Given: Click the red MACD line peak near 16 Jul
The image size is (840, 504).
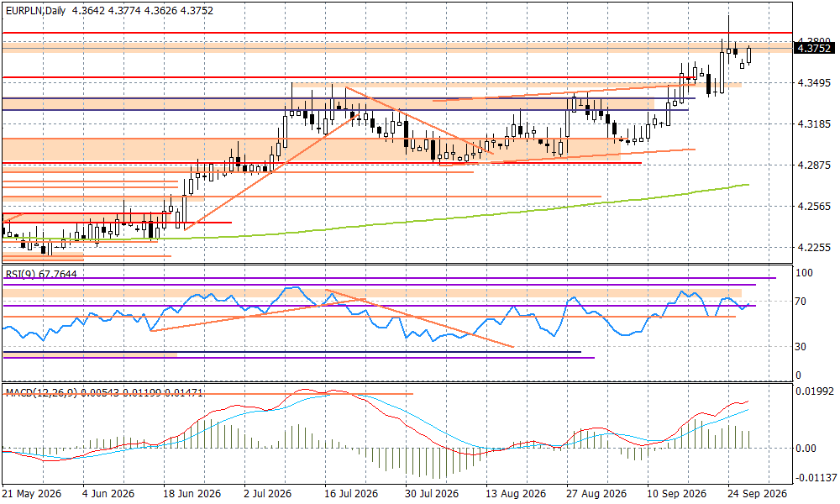Looking at the screenshot, I should (304, 390).
